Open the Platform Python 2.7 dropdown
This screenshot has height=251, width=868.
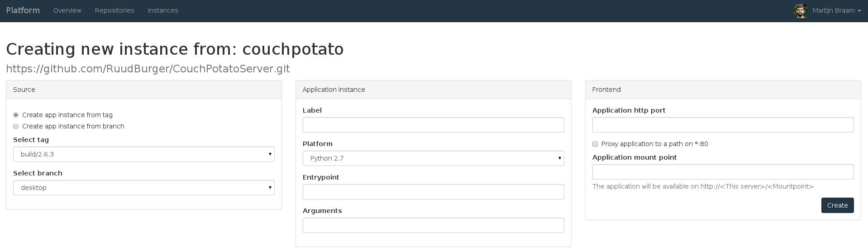point(433,158)
